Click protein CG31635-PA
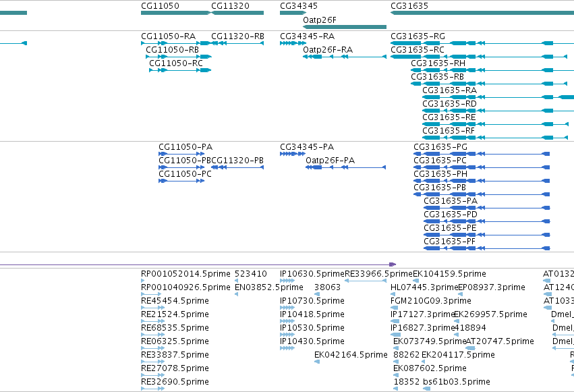The height and width of the screenshot is (392, 574). [487, 208]
